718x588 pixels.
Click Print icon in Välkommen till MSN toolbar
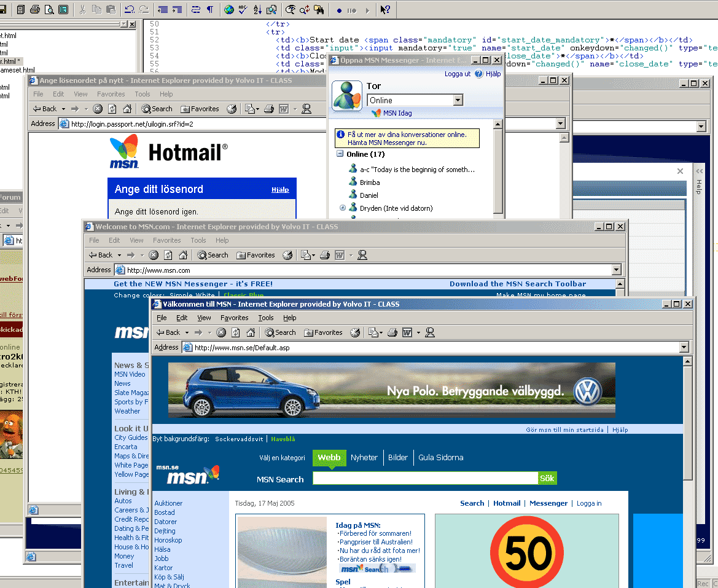pos(392,332)
